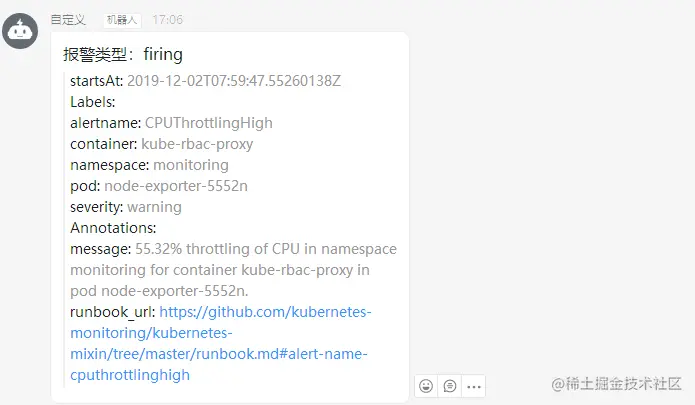
Task: Click the 17:06 message timestamp
Action: point(168,19)
